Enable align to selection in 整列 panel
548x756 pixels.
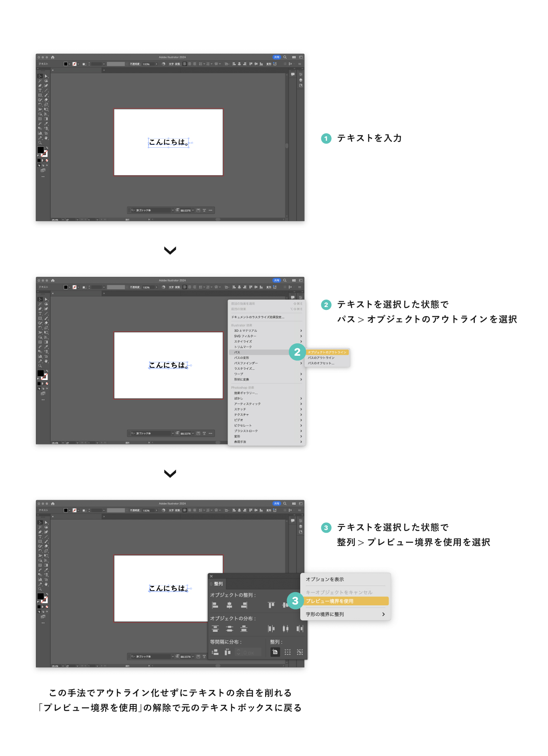[x=288, y=652]
